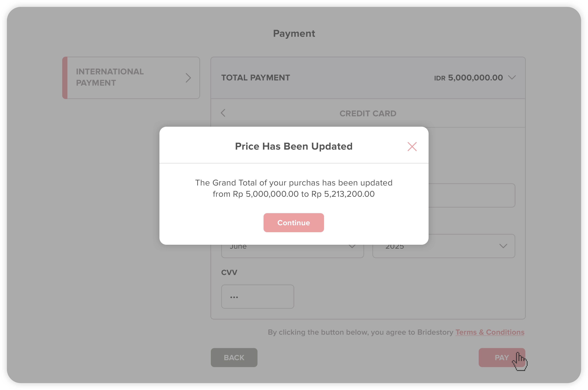Expand the total payment chevron beside the IDR amount
Viewport: 588px width, 390px height.
pyautogui.click(x=512, y=78)
